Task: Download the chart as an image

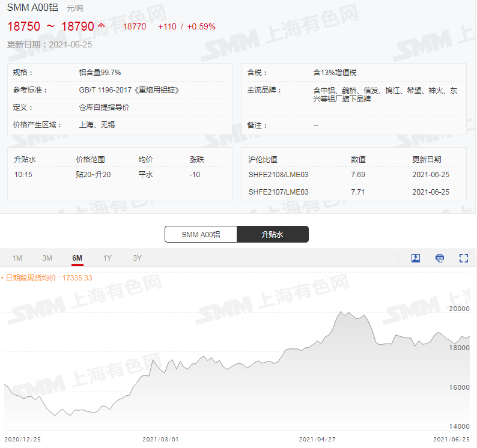Action: [416, 258]
